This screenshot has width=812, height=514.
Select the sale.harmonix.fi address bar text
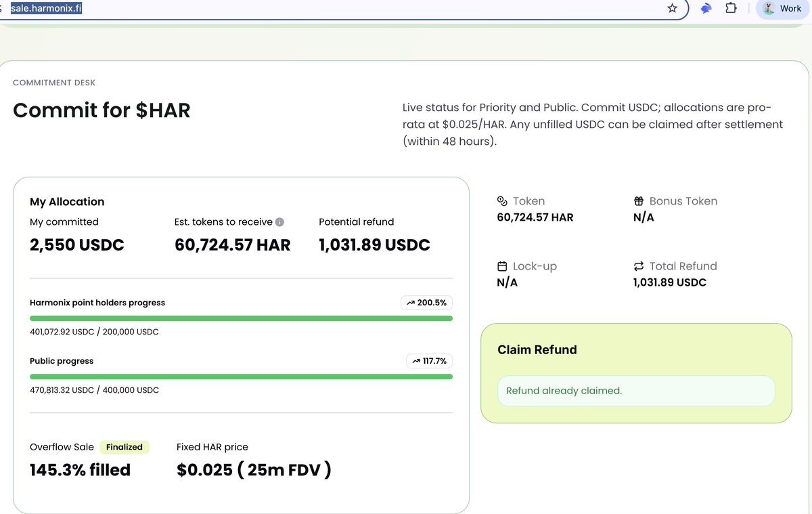click(44, 8)
